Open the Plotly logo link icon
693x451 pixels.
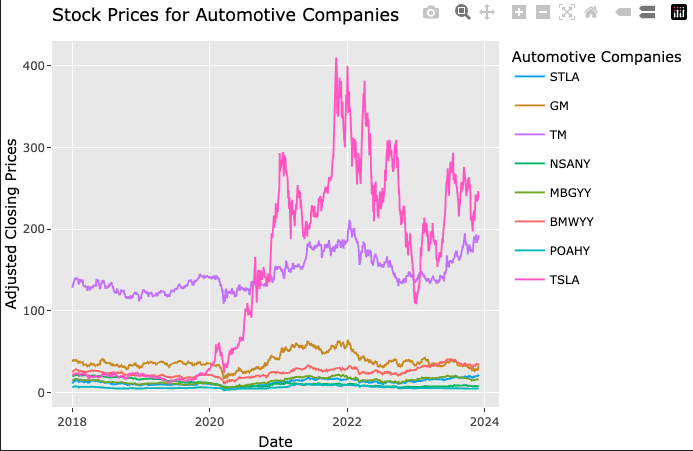[678, 12]
